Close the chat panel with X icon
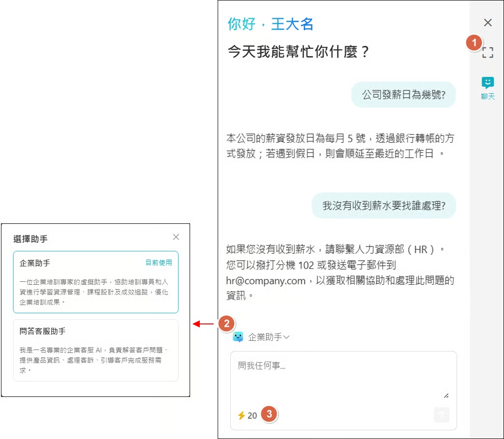The width and height of the screenshot is (504, 439). 488,23
